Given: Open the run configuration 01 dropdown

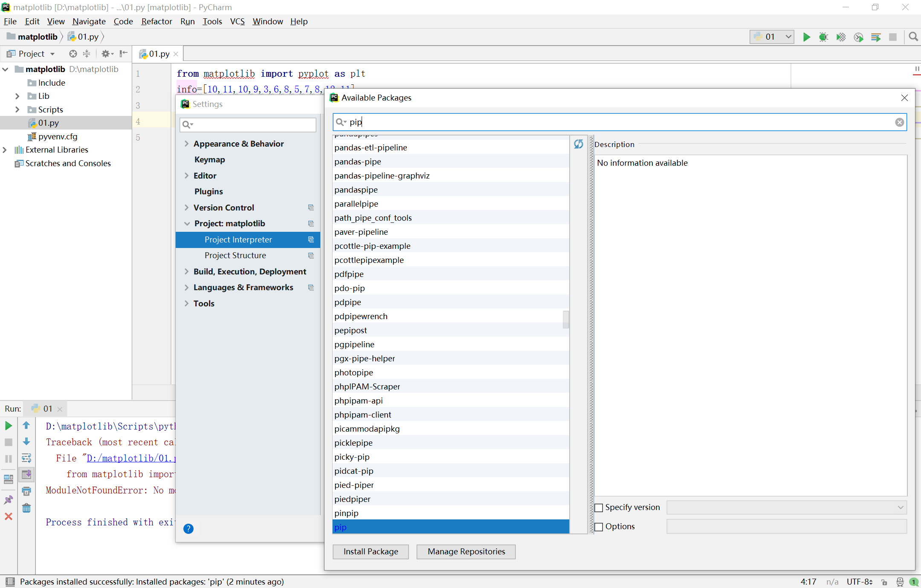Looking at the screenshot, I should point(772,37).
